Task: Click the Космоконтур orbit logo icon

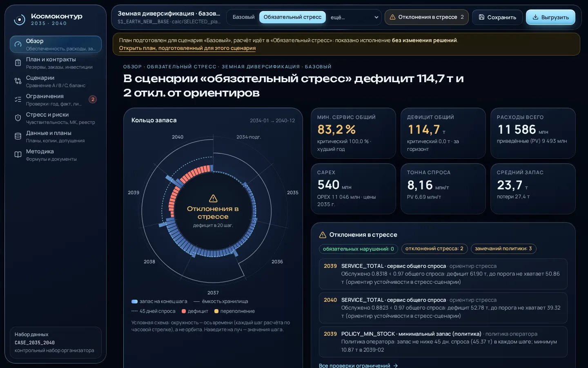Action: pos(19,20)
